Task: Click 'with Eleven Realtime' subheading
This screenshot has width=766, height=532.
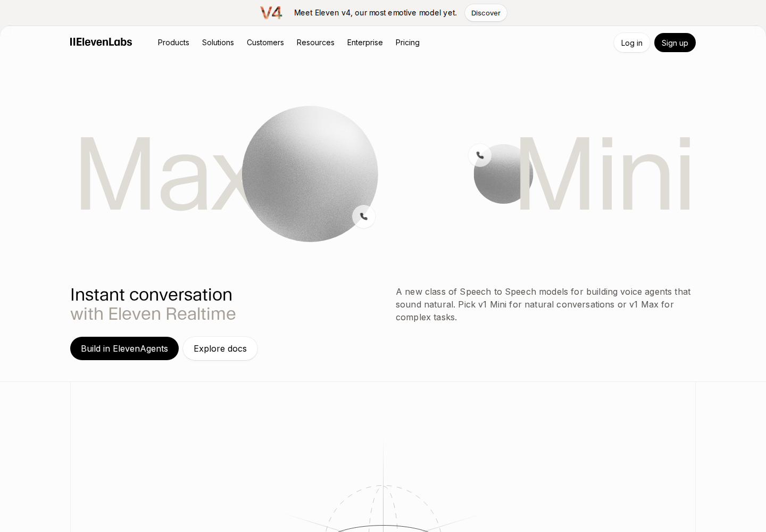Action: (x=153, y=314)
